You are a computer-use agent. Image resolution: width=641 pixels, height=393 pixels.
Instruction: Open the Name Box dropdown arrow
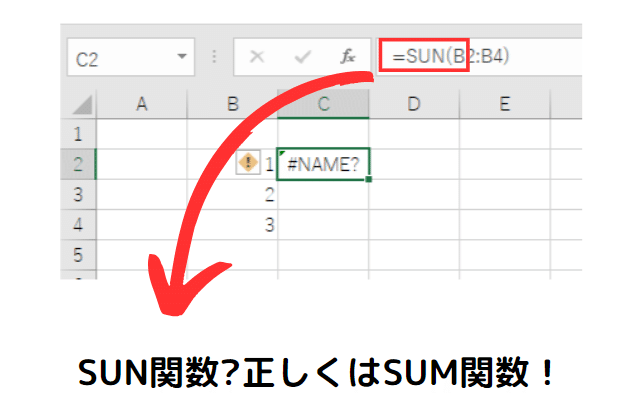(x=182, y=56)
